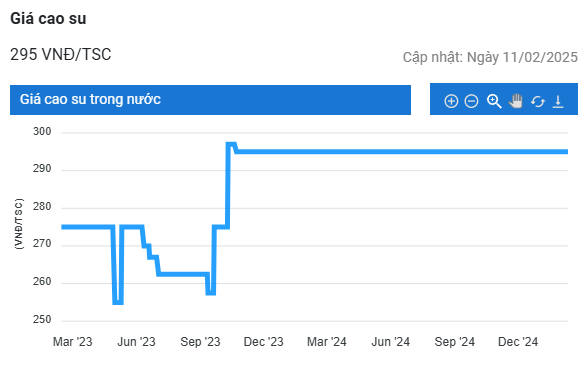Click the zoom in plus icon
This screenshot has width=587, height=367.
tap(451, 101)
